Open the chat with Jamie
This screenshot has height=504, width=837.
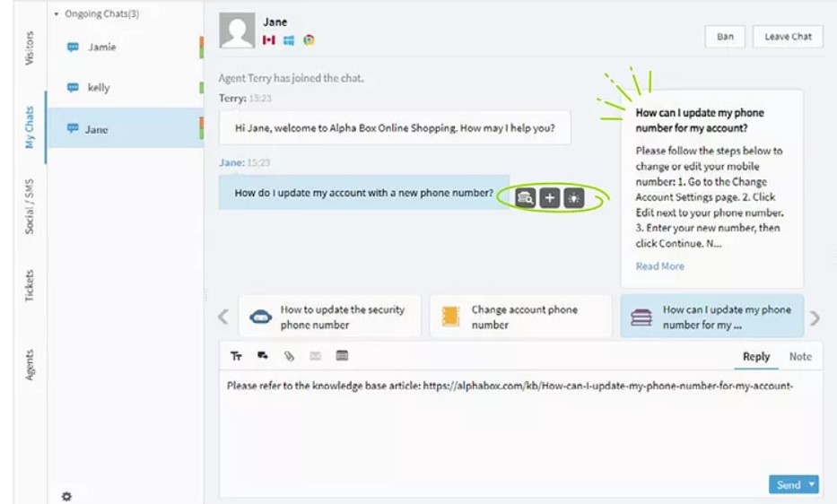pos(126,47)
